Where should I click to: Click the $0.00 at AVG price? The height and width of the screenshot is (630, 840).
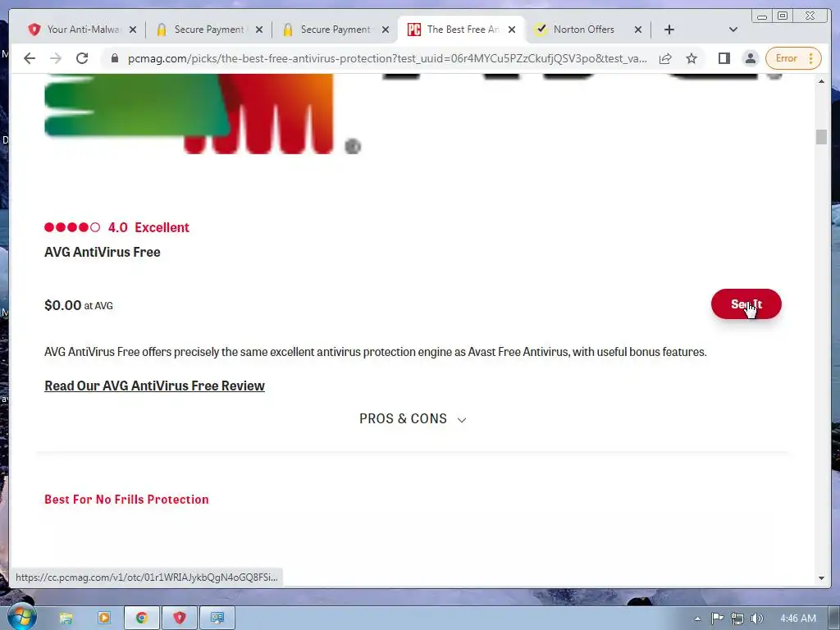point(79,305)
